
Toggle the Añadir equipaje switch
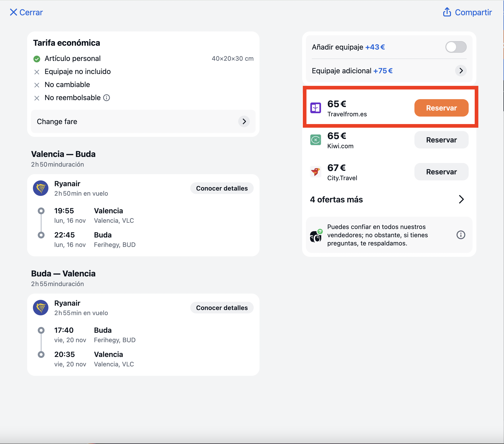[456, 47]
